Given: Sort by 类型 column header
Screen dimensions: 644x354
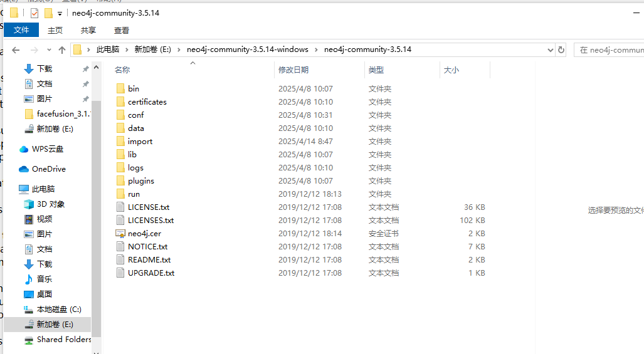Looking at the screenshot, I should [x=376, y=70].
